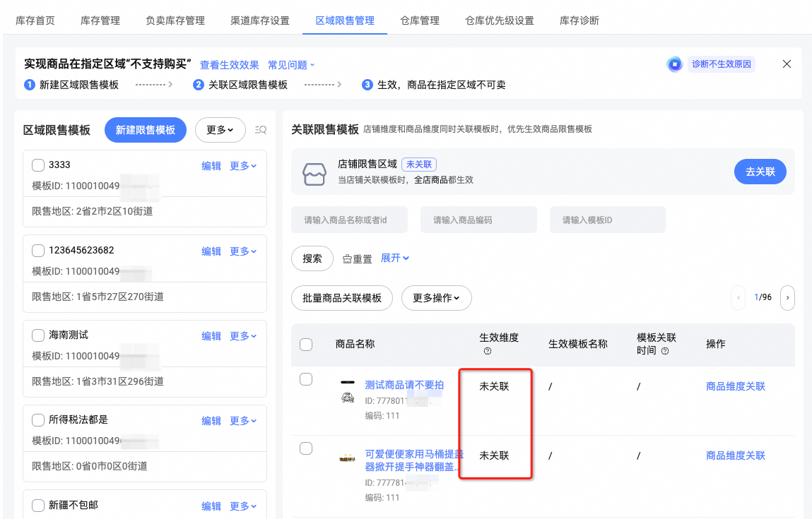Viewport: 812px width, 519px height.
Task: Check the 可爱便便家用马桶提盖 row checkbox
Action: 306,448
